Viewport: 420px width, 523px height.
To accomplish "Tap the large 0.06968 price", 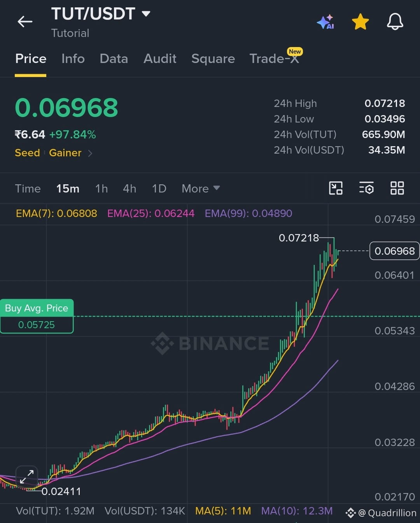I will (x=66, y=108).
